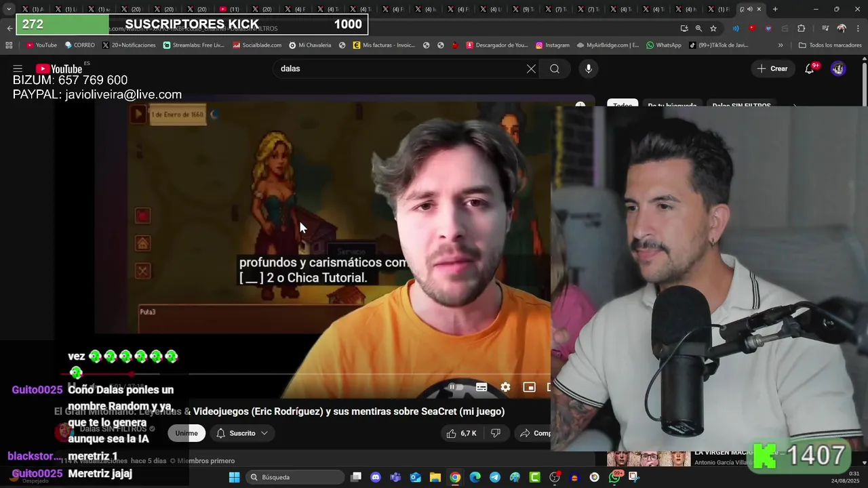
Task: Open the MyAirBridge.com bookmark
Action: (x=608, y=45)
